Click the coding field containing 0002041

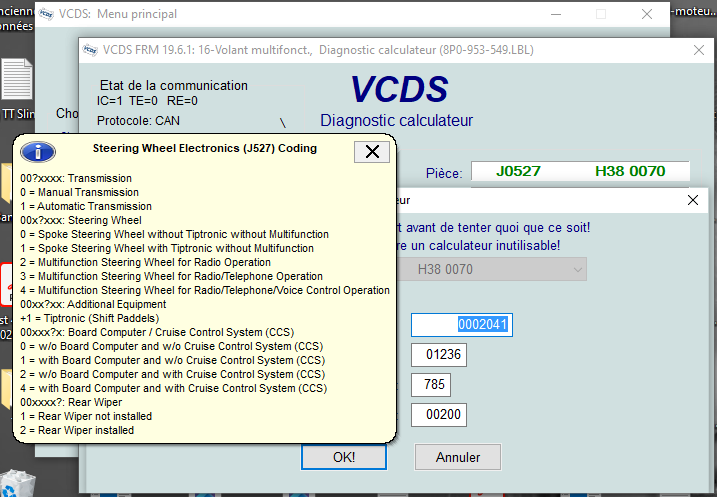461,325
